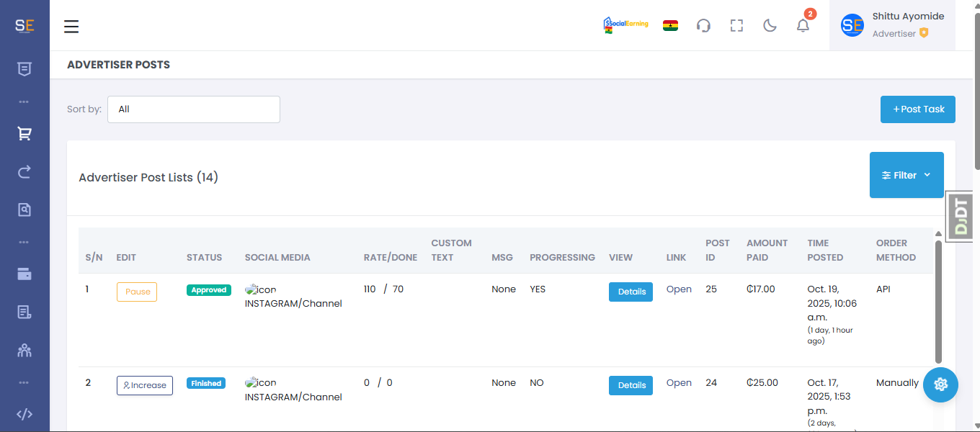Toggle dark mode with the moon icon

point(770,26)
